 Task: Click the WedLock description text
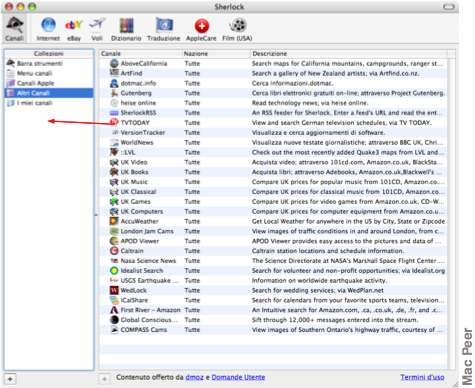pos(318,290)
